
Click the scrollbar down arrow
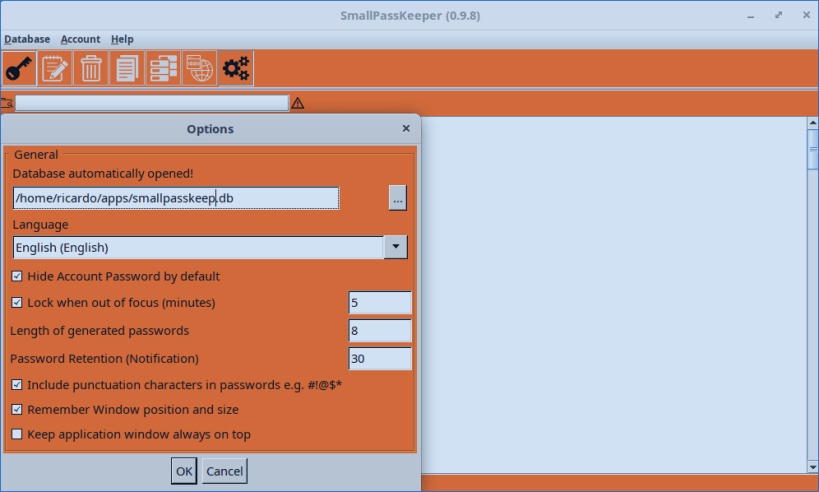[x=813, y=467]
